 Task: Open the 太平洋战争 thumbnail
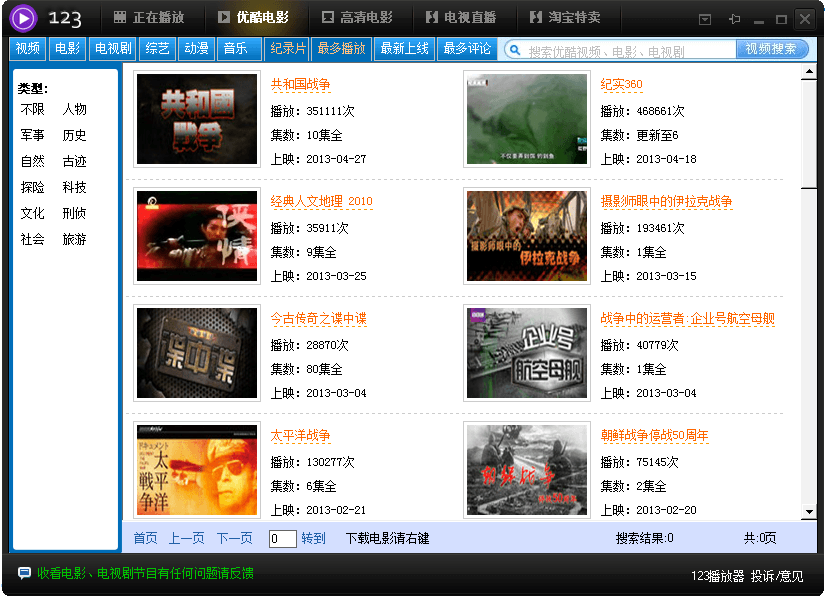coord(197,470)
